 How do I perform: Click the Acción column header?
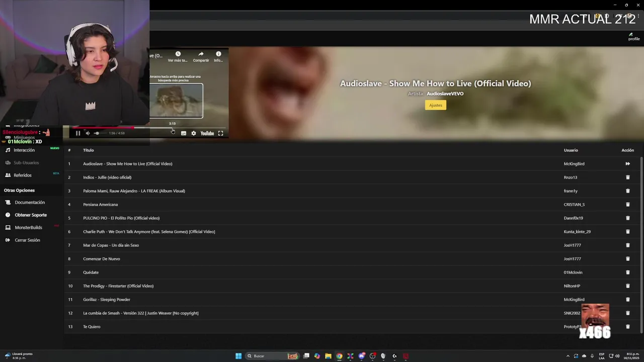(627, 150)
